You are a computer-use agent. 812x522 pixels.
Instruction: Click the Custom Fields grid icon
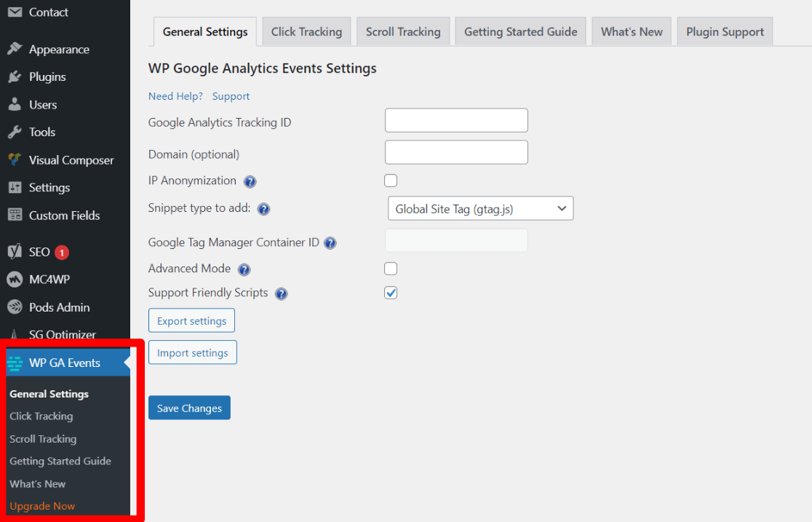pos(15,215)
